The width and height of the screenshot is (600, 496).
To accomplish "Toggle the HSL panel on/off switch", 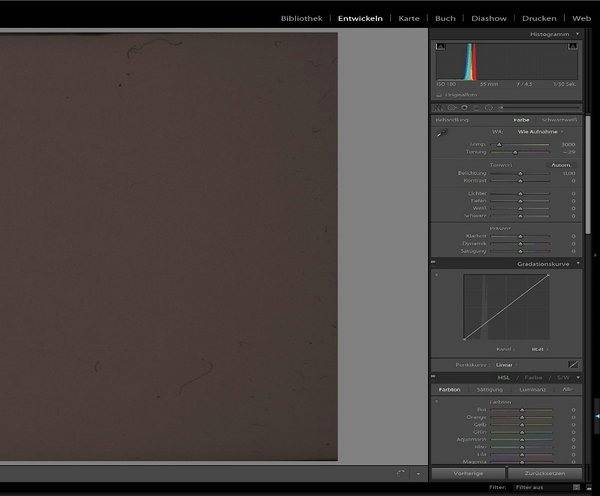I will coord(433,376).
